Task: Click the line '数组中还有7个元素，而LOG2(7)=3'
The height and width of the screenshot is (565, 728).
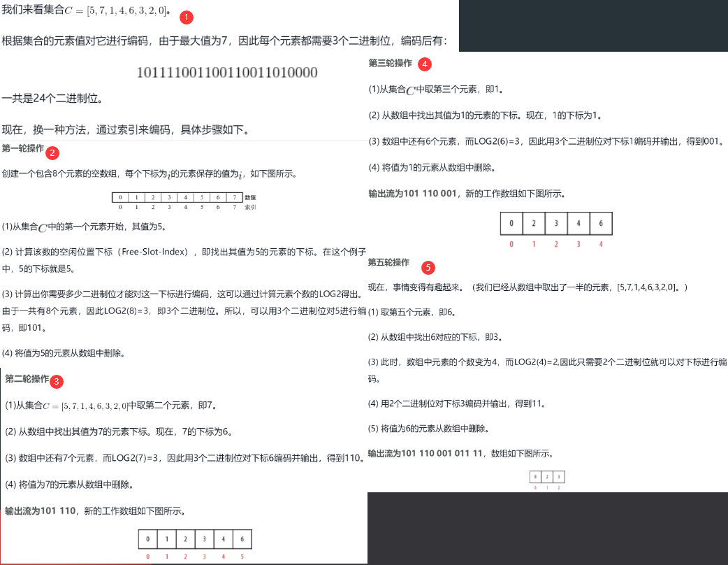Action: click(184, 458)
